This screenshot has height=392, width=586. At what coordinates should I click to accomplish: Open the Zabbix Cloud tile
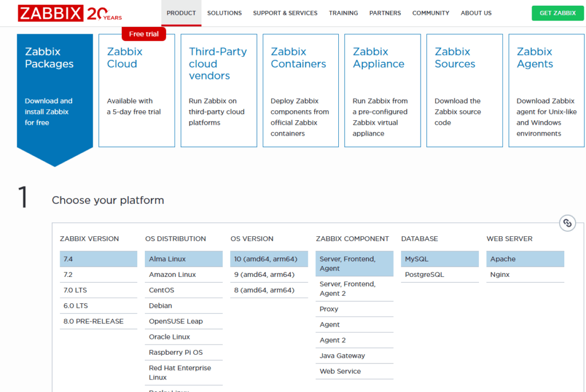(x=137, y=90)
